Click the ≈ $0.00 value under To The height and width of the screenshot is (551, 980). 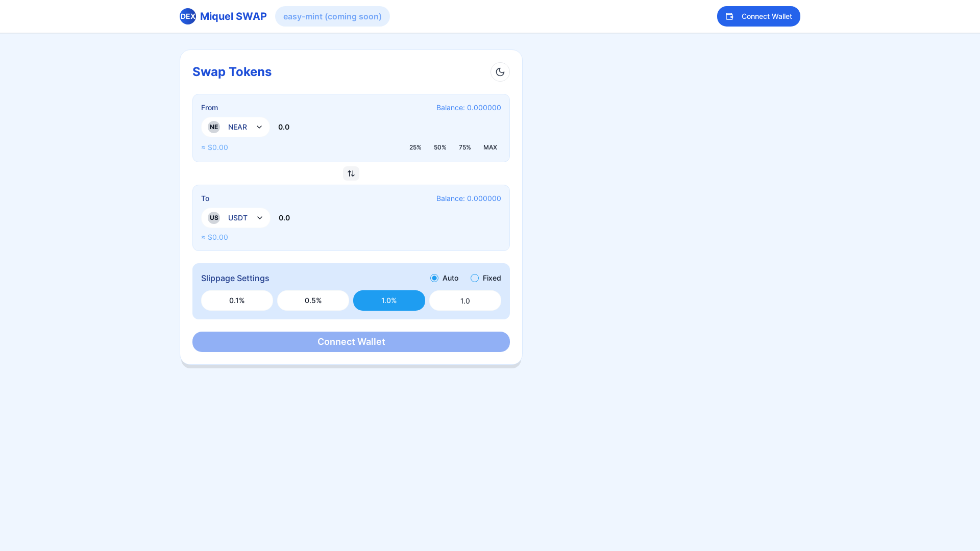214,237
